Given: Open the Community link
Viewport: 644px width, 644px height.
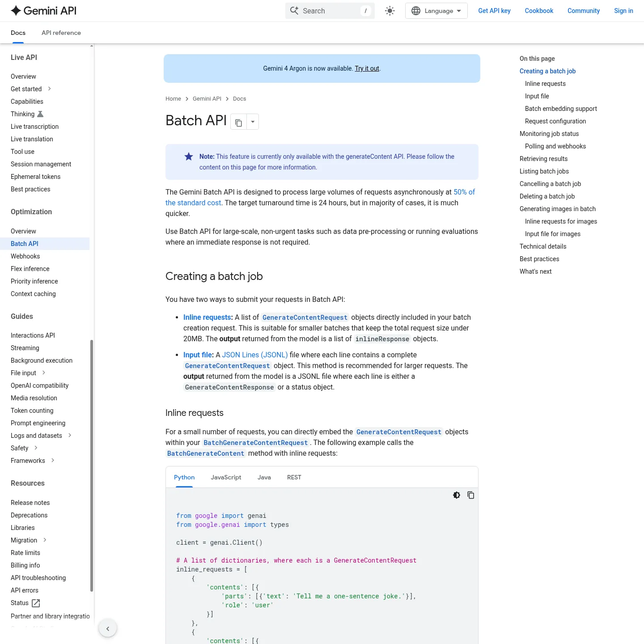Looking at the screenshot, I should (x=584, y=11).
